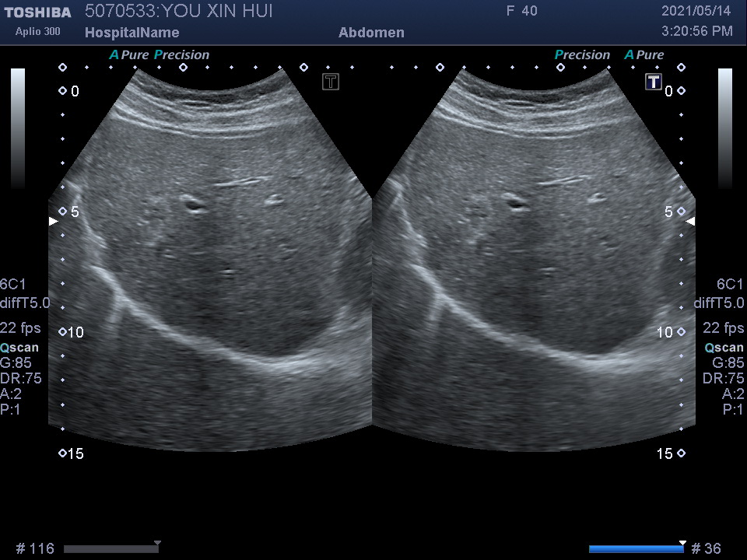Screen dimensions: 747x560
Task: Click depth marker '10' on left scale
Action: click(75, 332)
